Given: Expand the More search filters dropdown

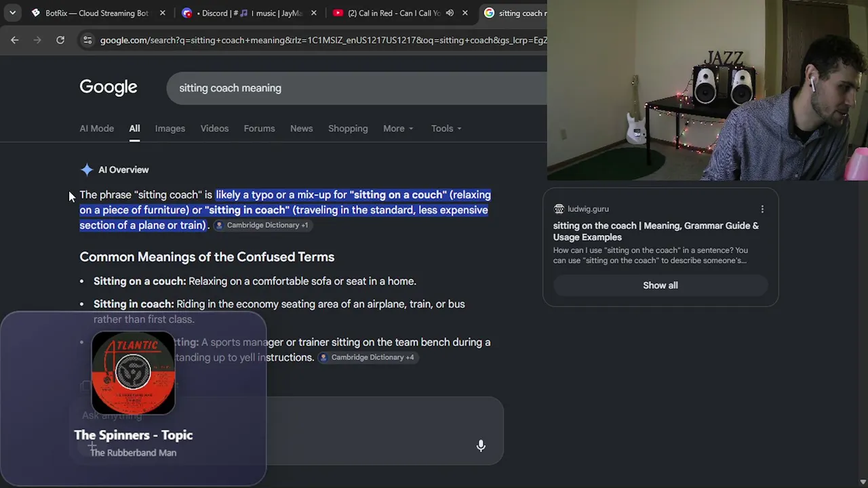Looking at the screenshot, I should [x=398, y=128].
